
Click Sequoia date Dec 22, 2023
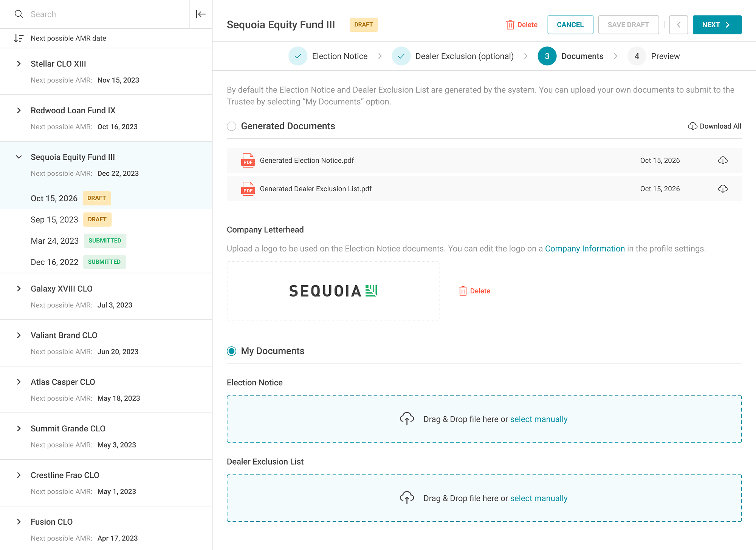pos(118,173)
